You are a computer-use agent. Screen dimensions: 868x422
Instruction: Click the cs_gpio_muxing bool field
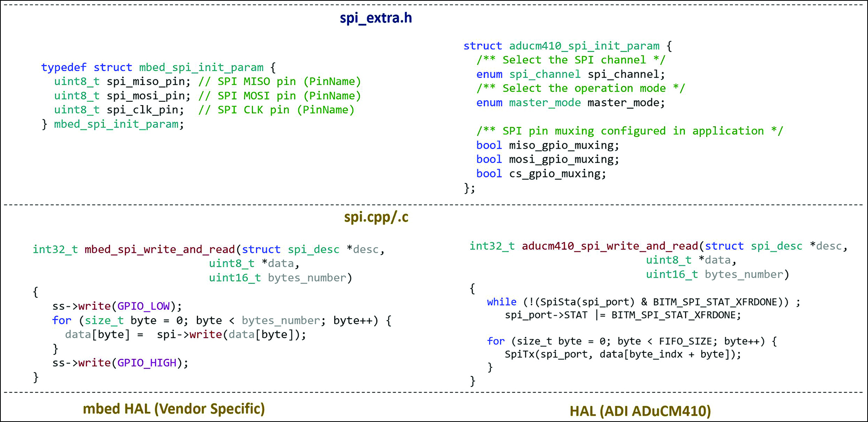pyautogui.click(x=541, y=174)
